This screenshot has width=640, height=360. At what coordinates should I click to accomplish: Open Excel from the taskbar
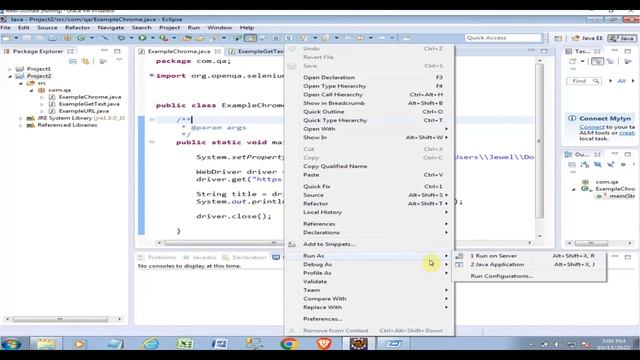coord(184,344)
